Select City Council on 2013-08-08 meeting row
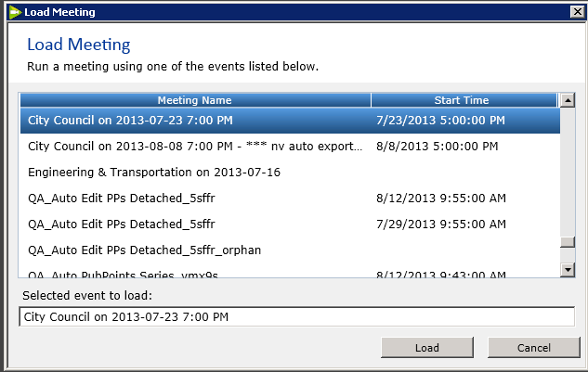588x372 pixels. pos(290,146)
